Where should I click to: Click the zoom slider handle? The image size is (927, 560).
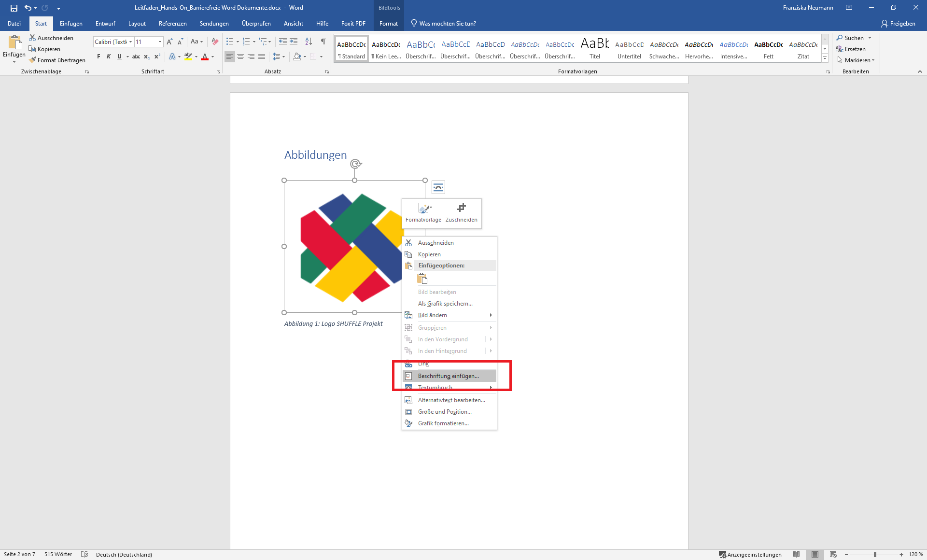pyautogui.click(x=874, y=555)
